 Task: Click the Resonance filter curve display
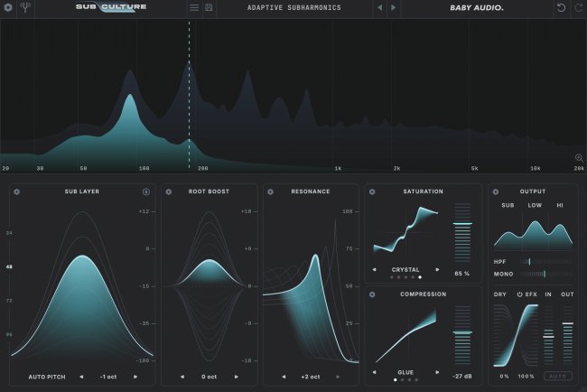tap(311, 290)
